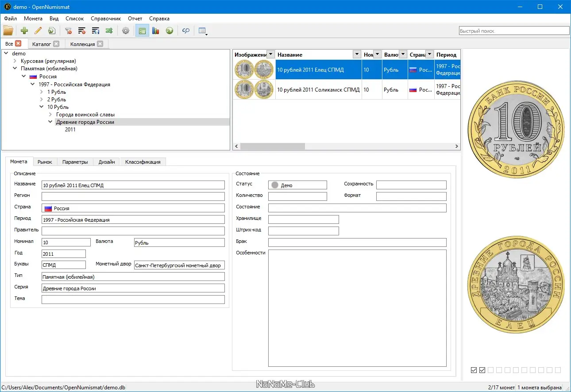Click the Быстрый поиск search box

click(514, 31)
